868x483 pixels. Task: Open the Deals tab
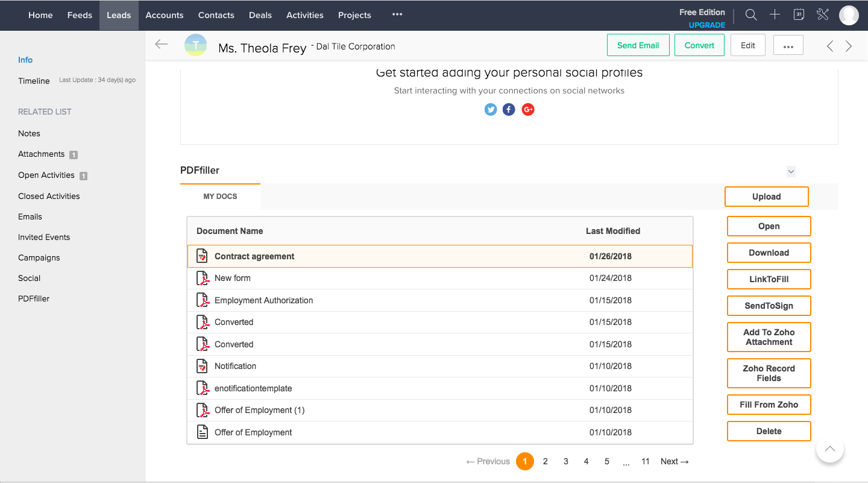260,15
